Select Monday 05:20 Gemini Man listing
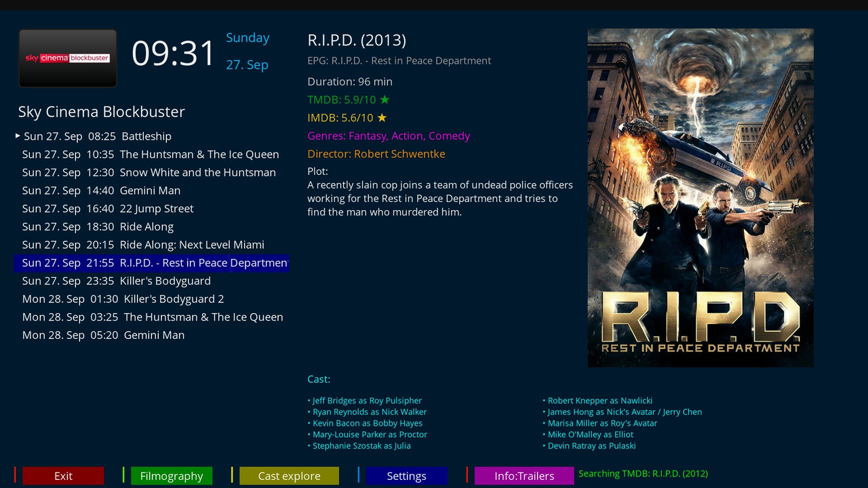Screen dimensions: 868x488 (151, 335)
